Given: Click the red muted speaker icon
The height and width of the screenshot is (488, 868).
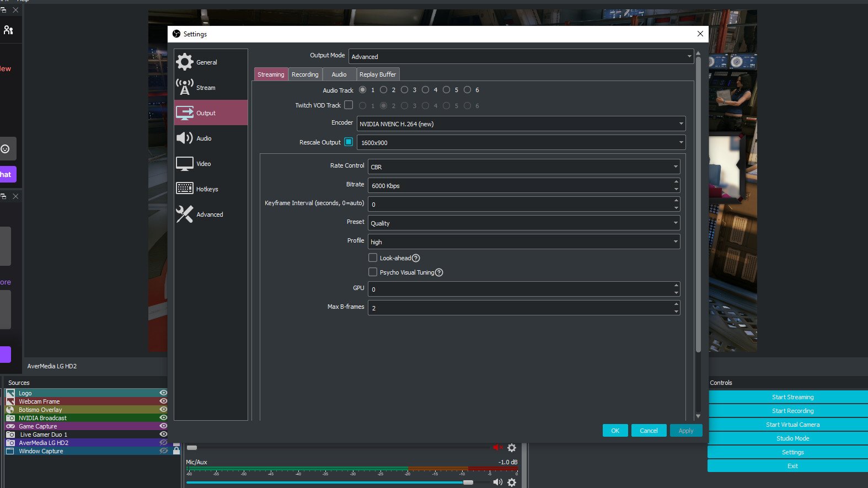Looking at the screenshot, I should point(497,448).
